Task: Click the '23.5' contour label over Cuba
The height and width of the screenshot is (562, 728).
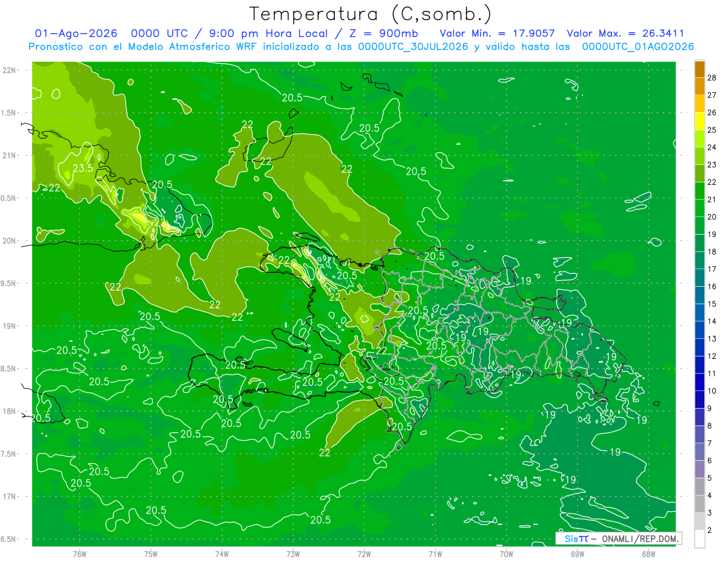Action: click(83, 168)
